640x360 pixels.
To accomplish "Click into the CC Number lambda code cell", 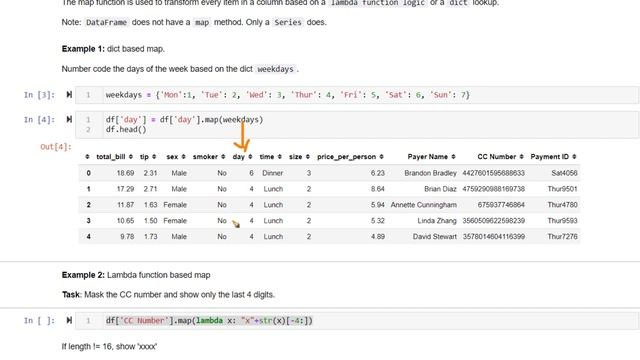I will coord(357,321).
